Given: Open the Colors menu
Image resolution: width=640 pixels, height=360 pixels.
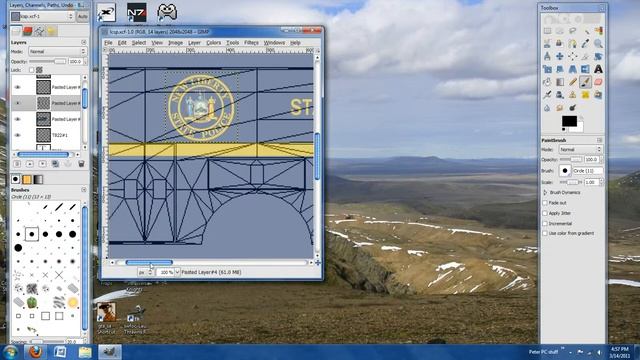Looking at the screenshot, I should [x=213, y=42].
